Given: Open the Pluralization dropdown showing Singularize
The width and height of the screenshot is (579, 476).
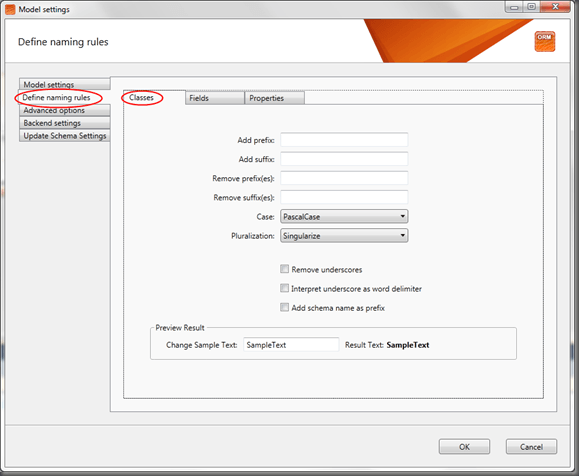Looking at the screenshot, I should [x=344, y=236].
